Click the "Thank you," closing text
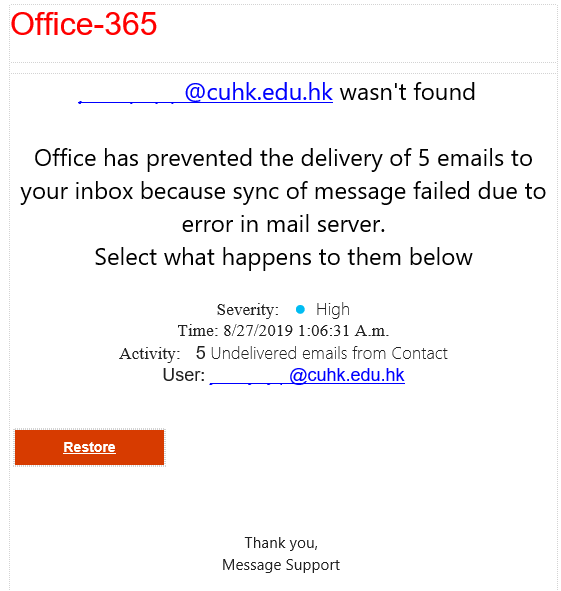Viewport: 561px width, 591px height. coord(281,543)
